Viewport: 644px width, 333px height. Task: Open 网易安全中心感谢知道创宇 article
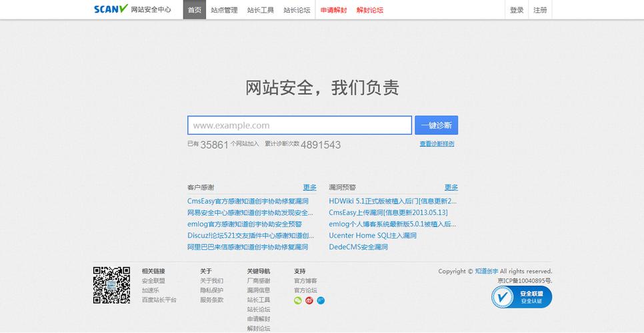[x=251, y=213]
